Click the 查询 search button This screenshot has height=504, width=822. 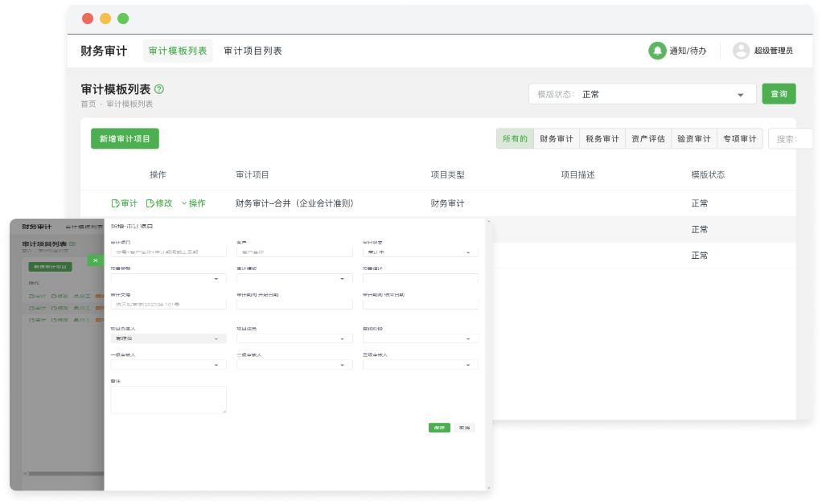point(778,93)
